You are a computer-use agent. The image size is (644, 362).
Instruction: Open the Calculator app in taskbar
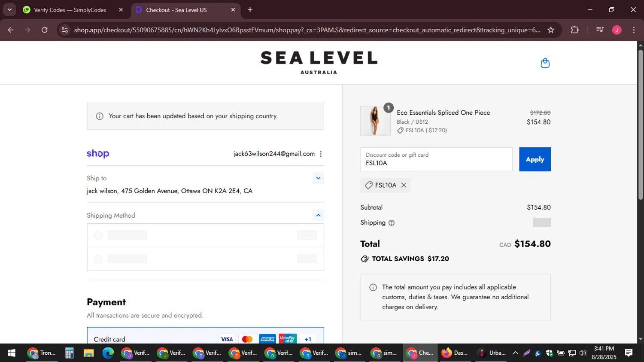coord(70,353)
